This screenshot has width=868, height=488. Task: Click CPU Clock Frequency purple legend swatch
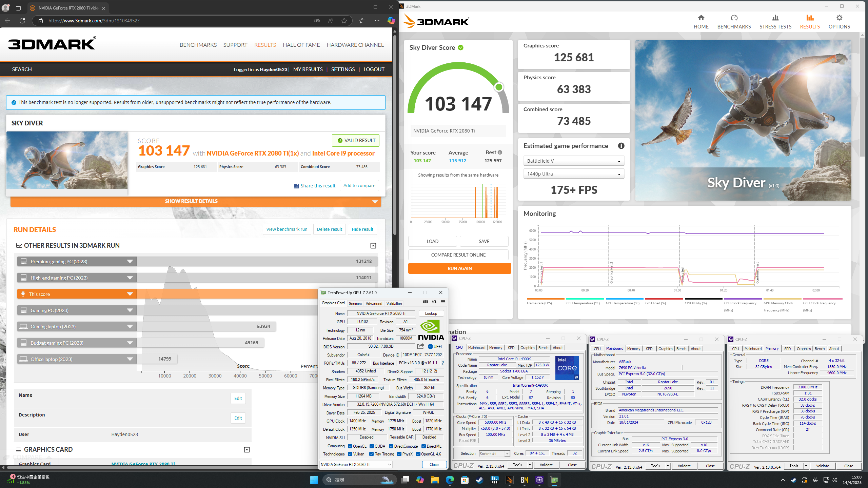pos(743,299)
